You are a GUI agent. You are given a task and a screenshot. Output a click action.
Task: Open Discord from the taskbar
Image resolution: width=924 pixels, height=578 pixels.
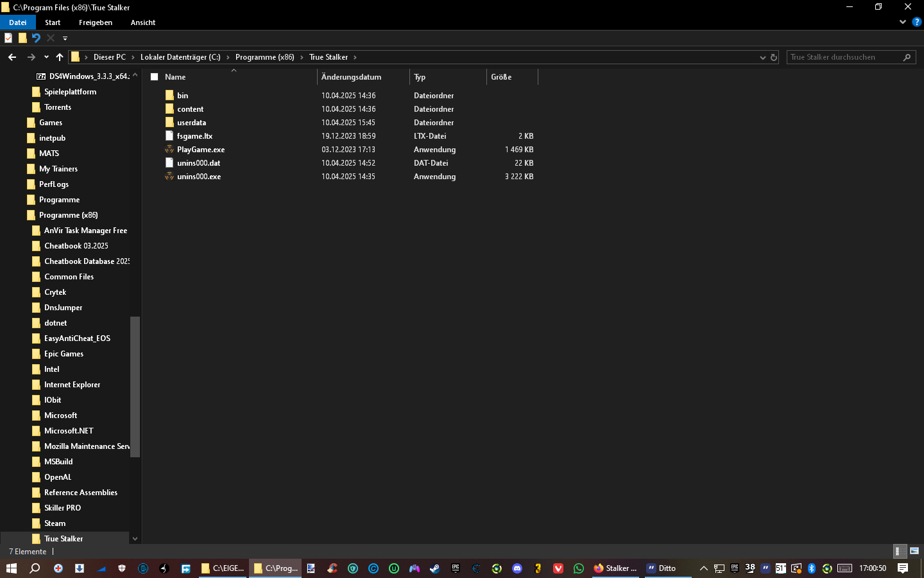[517, 568]
